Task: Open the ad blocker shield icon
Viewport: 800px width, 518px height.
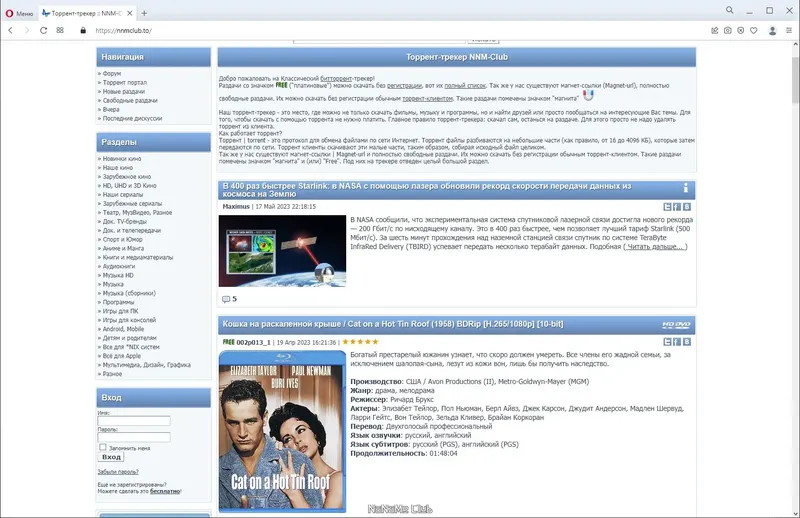Action: tap(741, 31)
